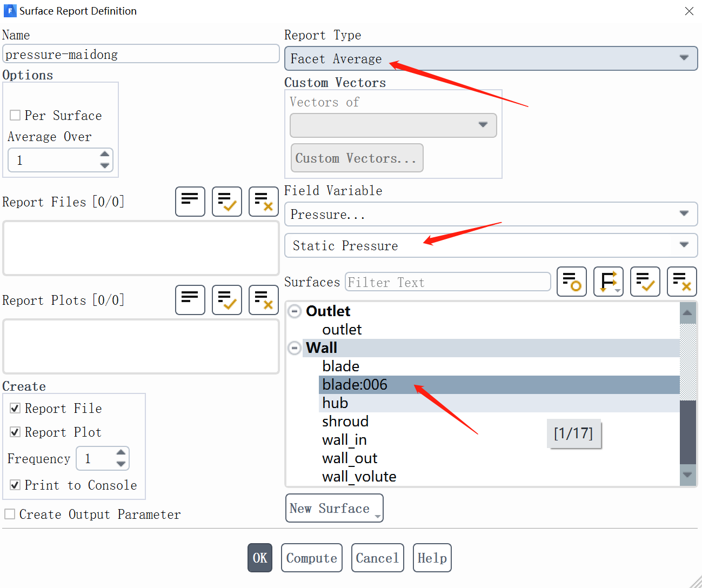Click the Compute button

pyautogui.click(x=311, y=558)
